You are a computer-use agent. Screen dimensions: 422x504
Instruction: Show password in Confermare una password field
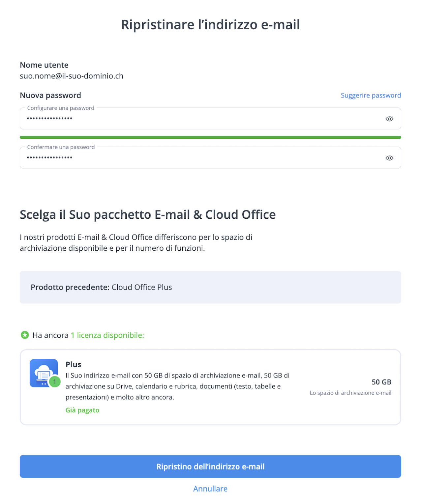click(389, 158)
